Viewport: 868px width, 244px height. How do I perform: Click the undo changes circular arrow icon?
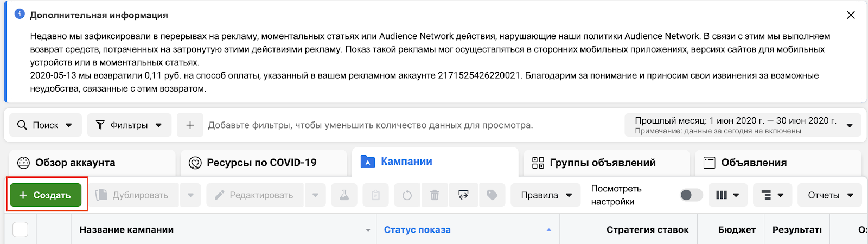(407, 195)
